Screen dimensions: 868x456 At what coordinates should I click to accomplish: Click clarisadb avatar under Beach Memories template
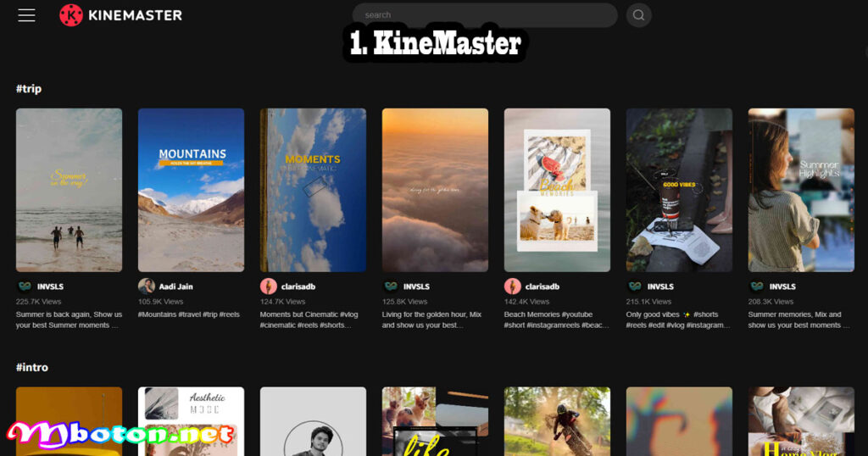tap(513, 286)
